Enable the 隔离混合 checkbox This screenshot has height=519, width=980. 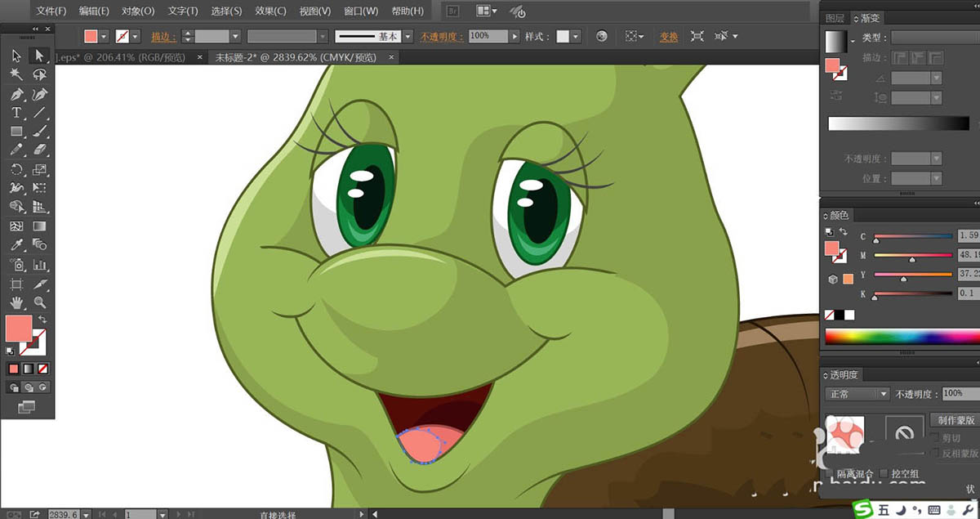(829, 474)
